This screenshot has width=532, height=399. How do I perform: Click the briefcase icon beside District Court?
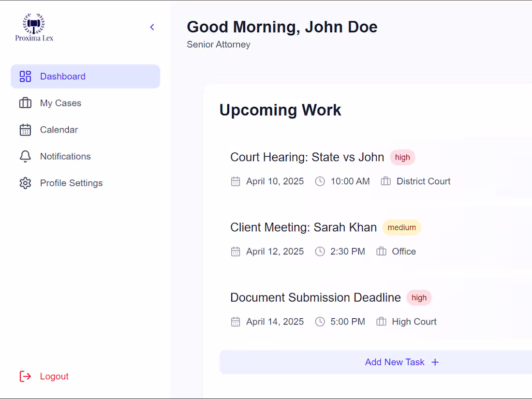click(386, 181)
